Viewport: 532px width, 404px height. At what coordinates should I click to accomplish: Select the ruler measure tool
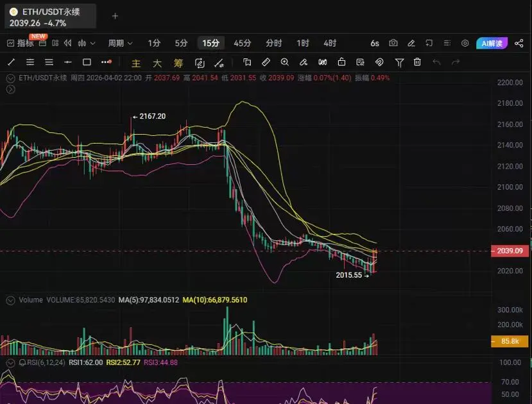tap(266, 62)
